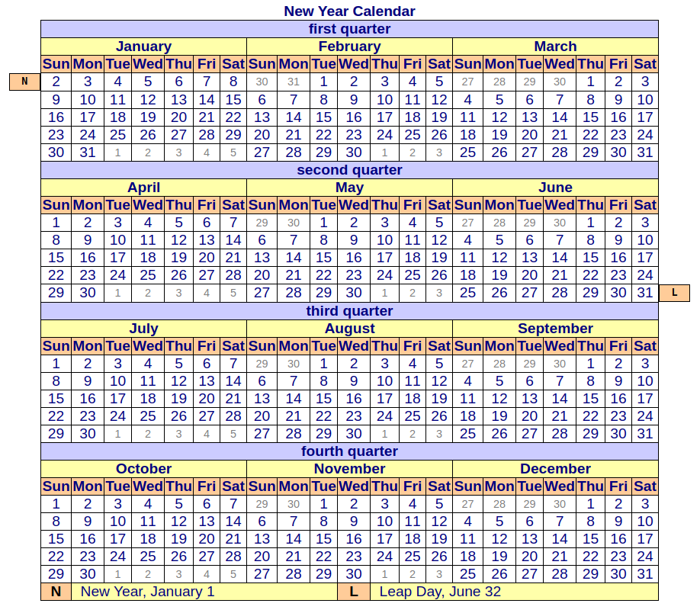Select day 2 in the January grid
The image size is (700, 613).
tap(56, 82)
